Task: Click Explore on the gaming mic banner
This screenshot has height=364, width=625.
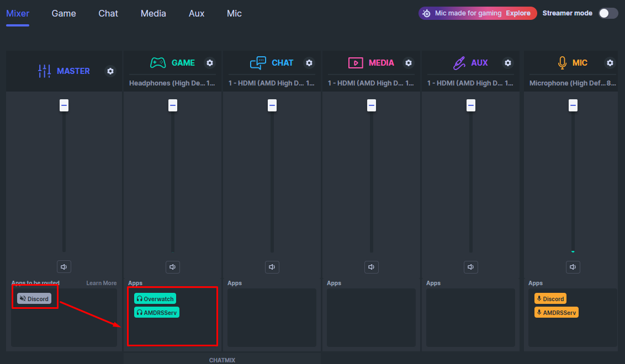Action: [x=518, y=13]
